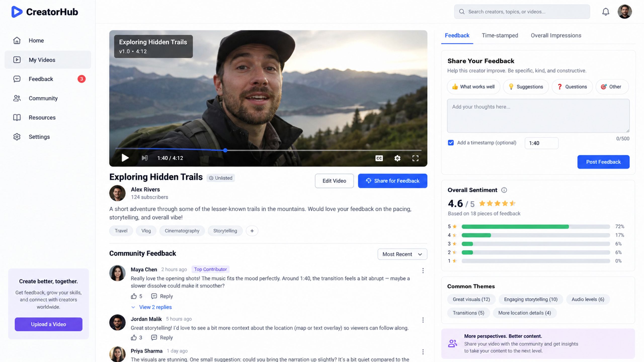Open the Most Recent sort dropdown

pos(402,254)
